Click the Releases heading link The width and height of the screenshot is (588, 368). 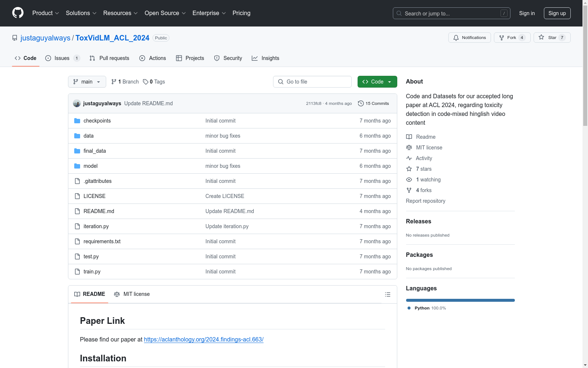pyautogui.click(x=419, y=221)
